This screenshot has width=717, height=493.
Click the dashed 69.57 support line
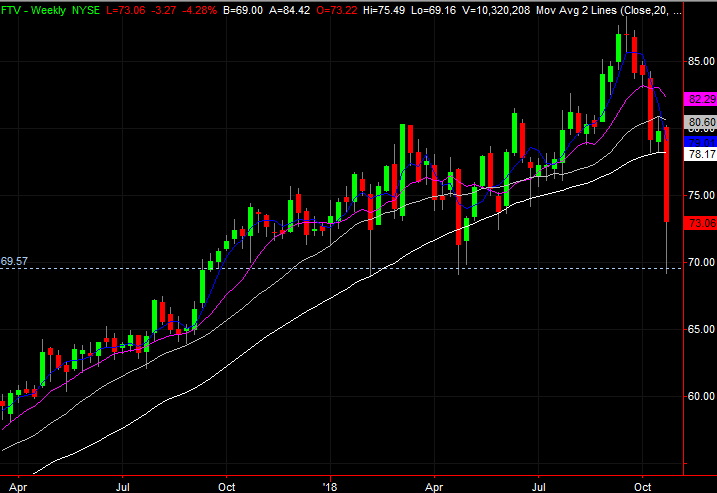[x=341, y=268]
